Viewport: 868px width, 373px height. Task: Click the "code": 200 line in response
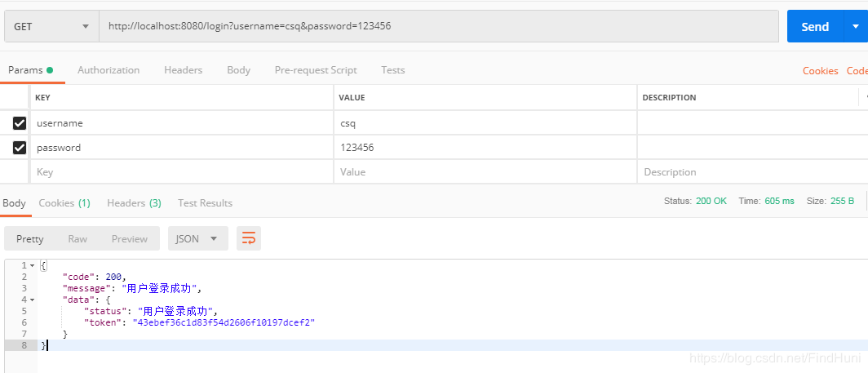click(x=94, y=277)
